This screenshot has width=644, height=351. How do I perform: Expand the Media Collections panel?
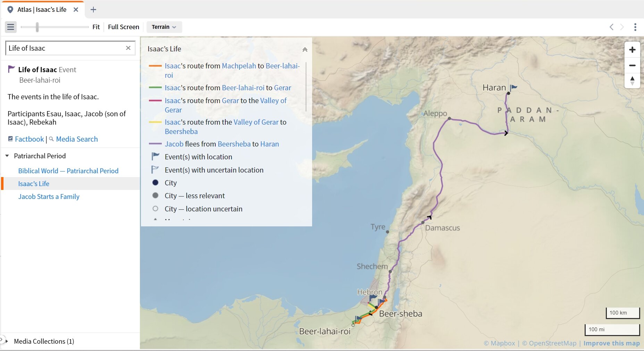[x=6, y=341]
